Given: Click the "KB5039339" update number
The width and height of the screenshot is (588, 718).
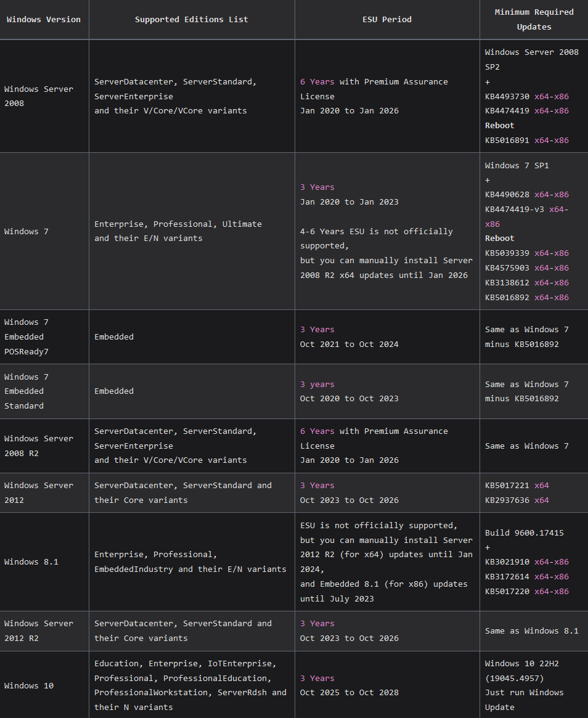Looking at the screenshot, I should [507, 253].
